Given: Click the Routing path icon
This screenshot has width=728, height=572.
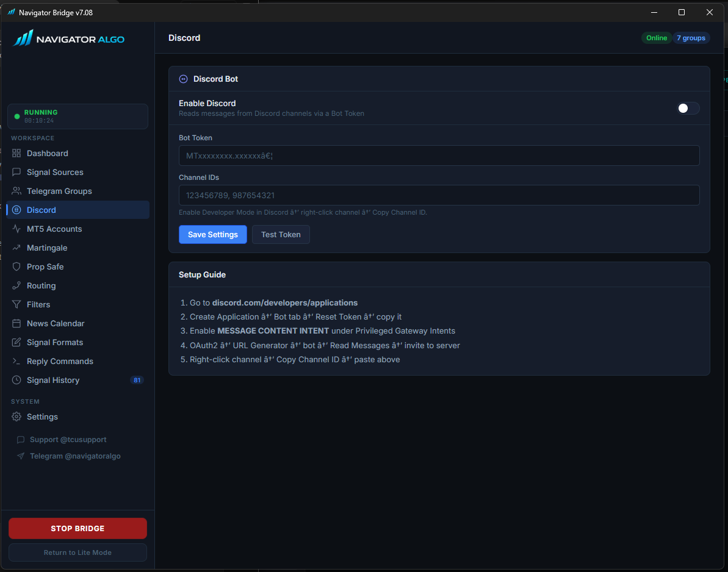Looking at the screenshot, I should click(16, 286).
